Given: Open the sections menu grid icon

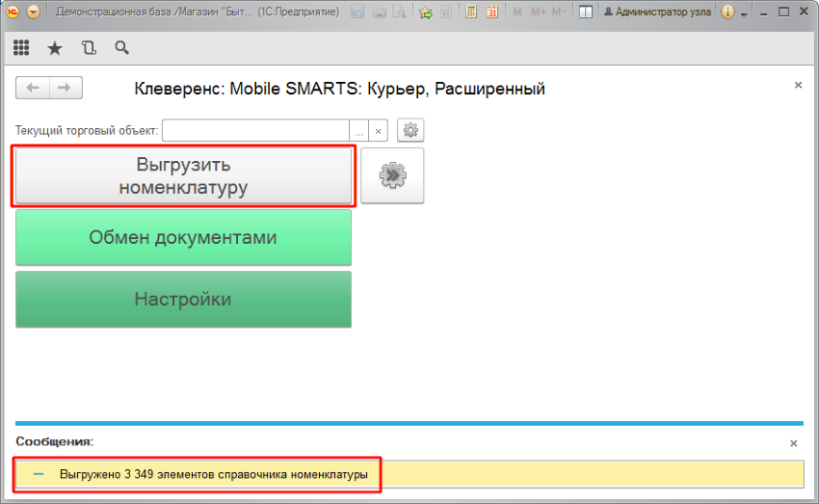Looking at the screenshot, I should click(x=21, y=47).
